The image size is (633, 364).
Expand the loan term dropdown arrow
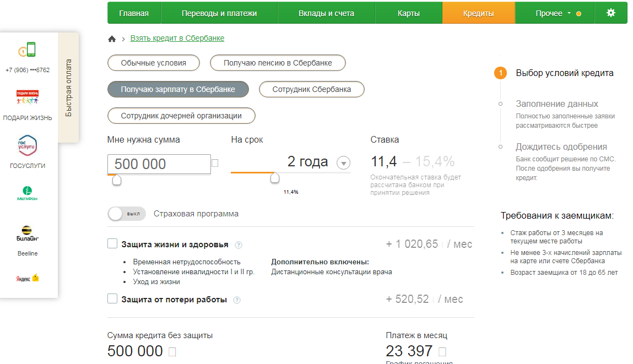point(343,163)
